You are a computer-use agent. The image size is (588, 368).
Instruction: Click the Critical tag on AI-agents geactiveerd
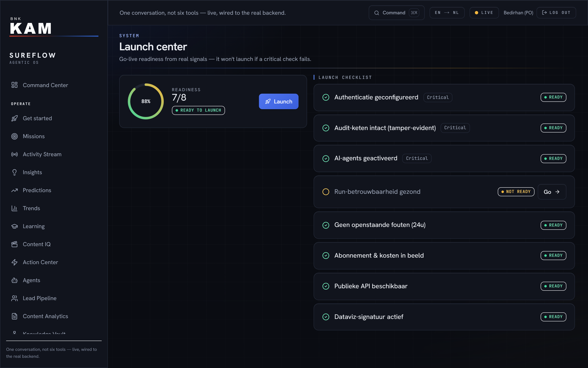[x=417, y=159]
